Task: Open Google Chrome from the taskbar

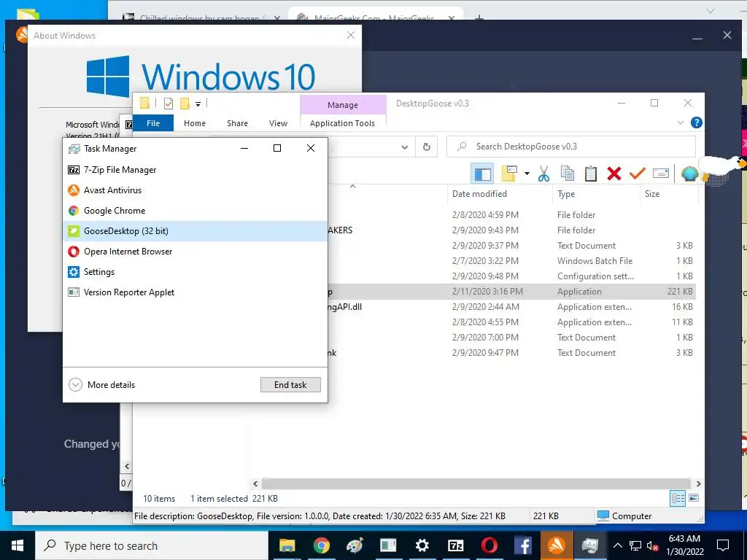Action: tap(322, 545)
